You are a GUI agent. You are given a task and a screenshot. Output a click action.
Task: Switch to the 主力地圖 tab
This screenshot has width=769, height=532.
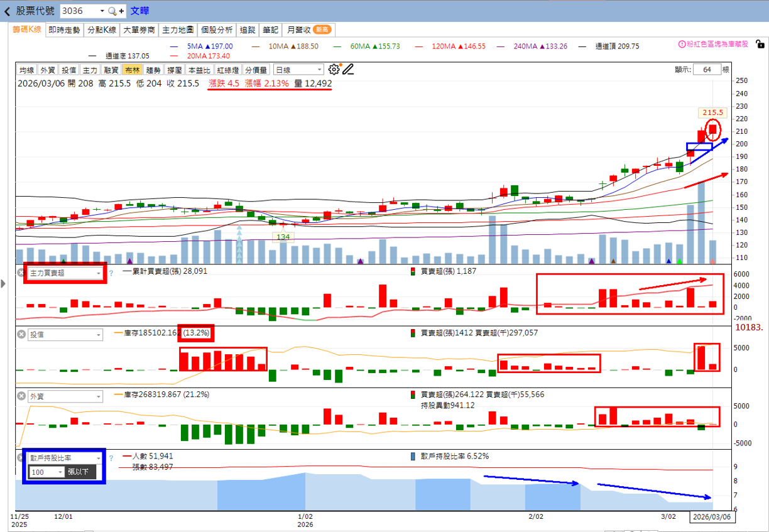click(x=178, y=30)
